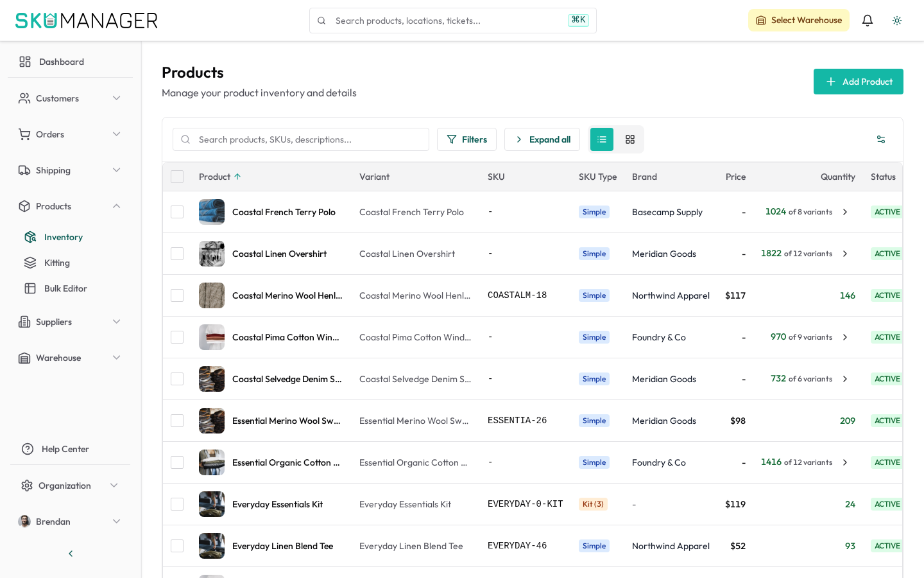The height and width of the screenshot is (578, 924).
Task: Toggle light/dark theme sun icon
Action: coord(897,21)
